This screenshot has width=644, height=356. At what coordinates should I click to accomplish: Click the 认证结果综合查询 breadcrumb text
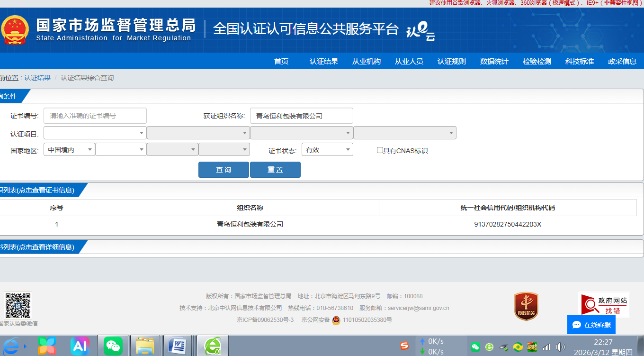tap(87, 78)
